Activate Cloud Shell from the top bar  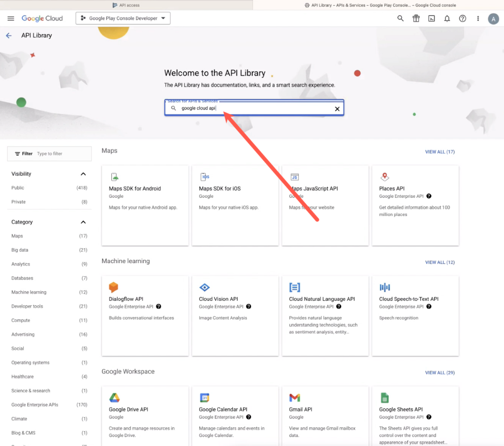point(432,18)
